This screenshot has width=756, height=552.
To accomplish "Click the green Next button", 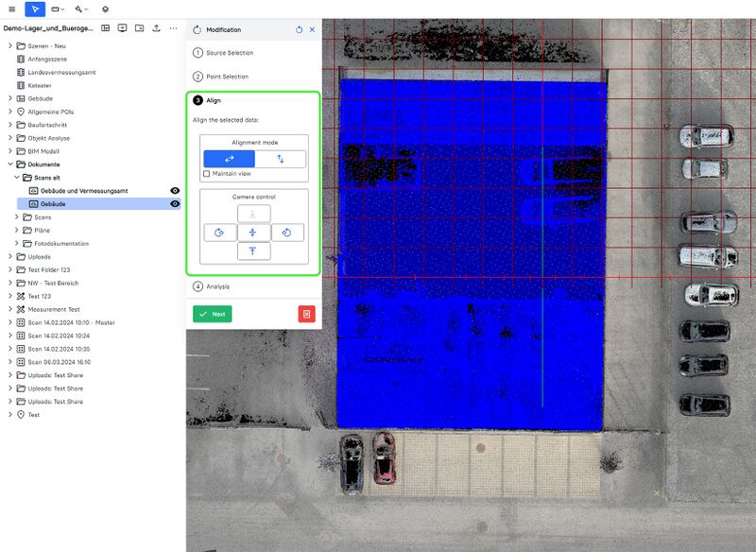I will [x=213, y=314].
